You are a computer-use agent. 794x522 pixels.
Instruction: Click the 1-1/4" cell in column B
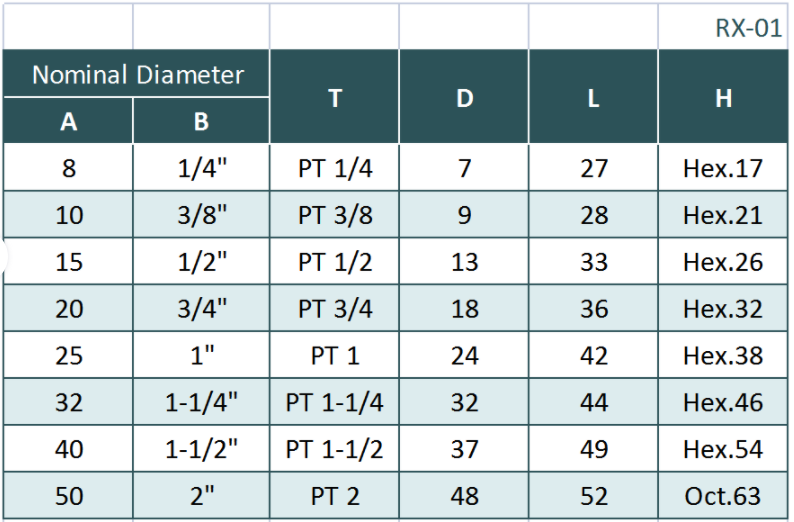[x=201, y=403]
